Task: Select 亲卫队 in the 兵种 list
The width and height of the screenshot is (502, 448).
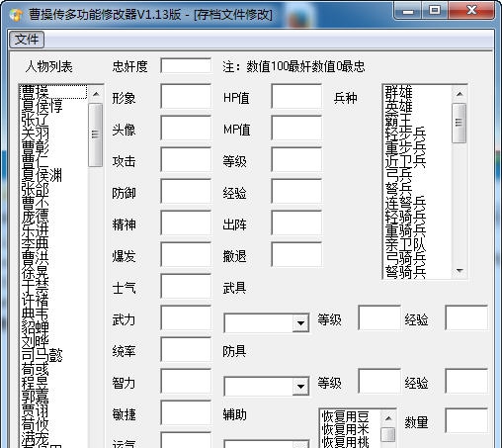Action: pyautogui.click(x=418, y=244)
